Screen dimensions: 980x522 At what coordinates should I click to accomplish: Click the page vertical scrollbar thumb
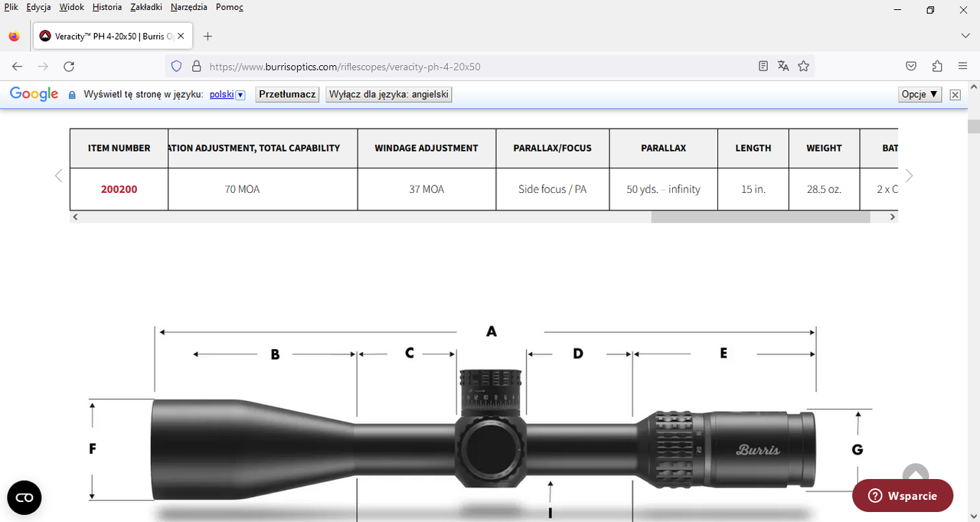pyautogui.click(x=973, y=127)
